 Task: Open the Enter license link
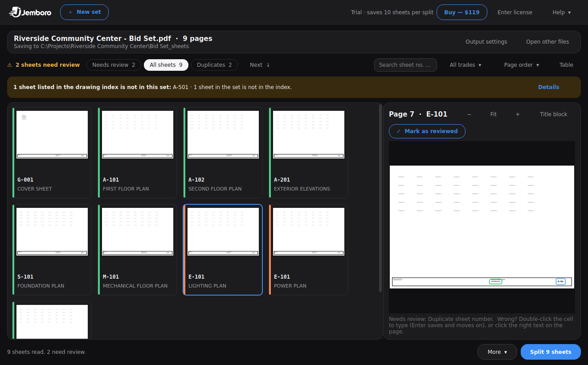515,12
